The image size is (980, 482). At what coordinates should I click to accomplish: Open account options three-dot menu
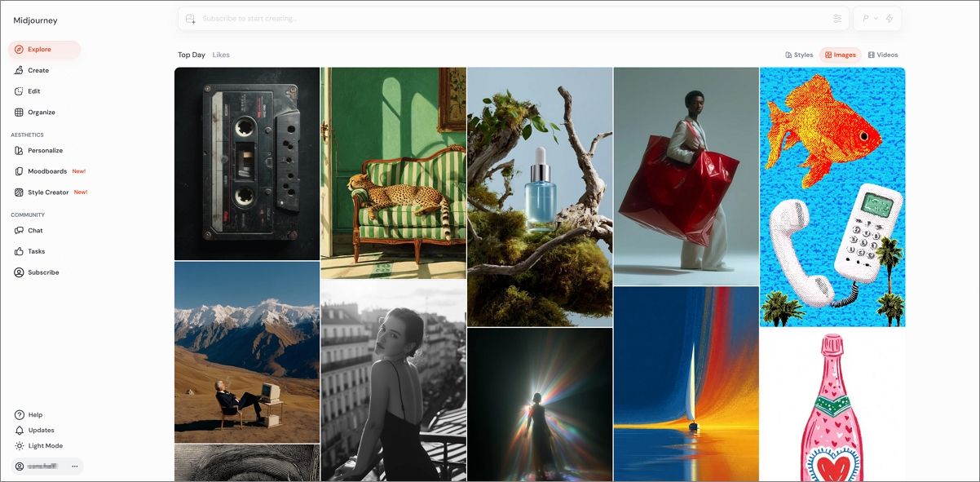click(x=75, y=467)
